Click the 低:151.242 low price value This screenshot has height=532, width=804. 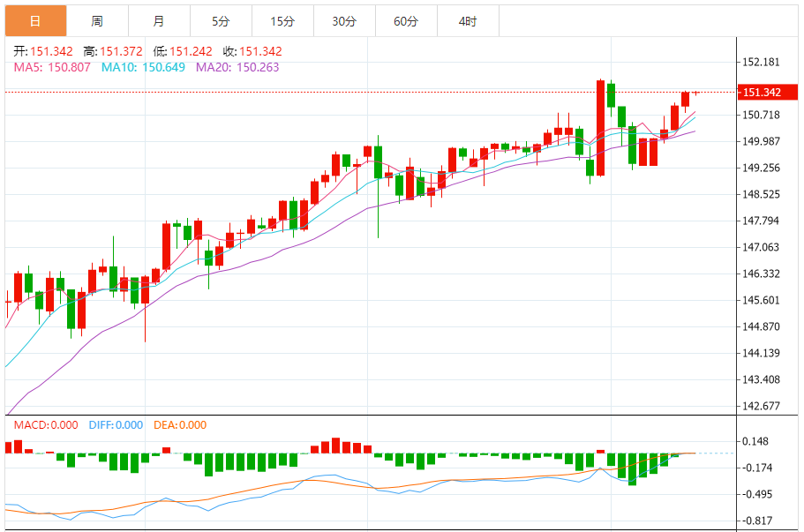pyautogui.click(x=183, y=51)
